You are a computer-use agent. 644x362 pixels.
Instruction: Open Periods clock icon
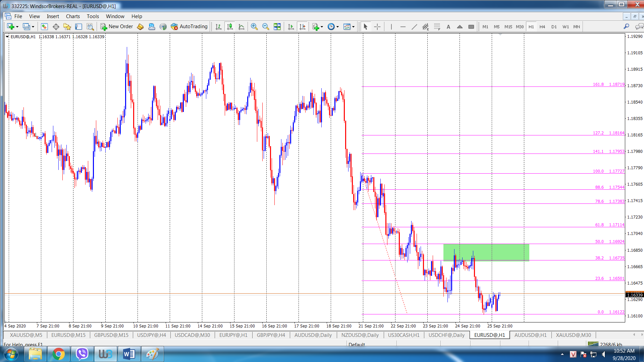tap(331, 26)
